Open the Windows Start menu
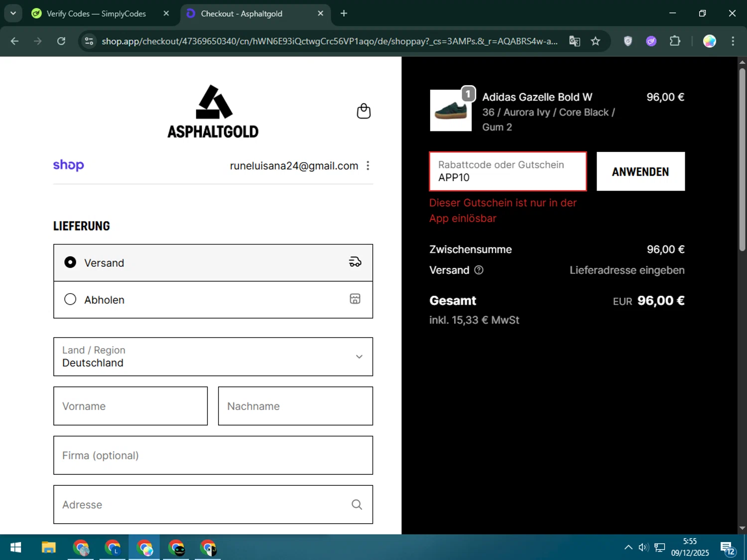 (15, 548)
